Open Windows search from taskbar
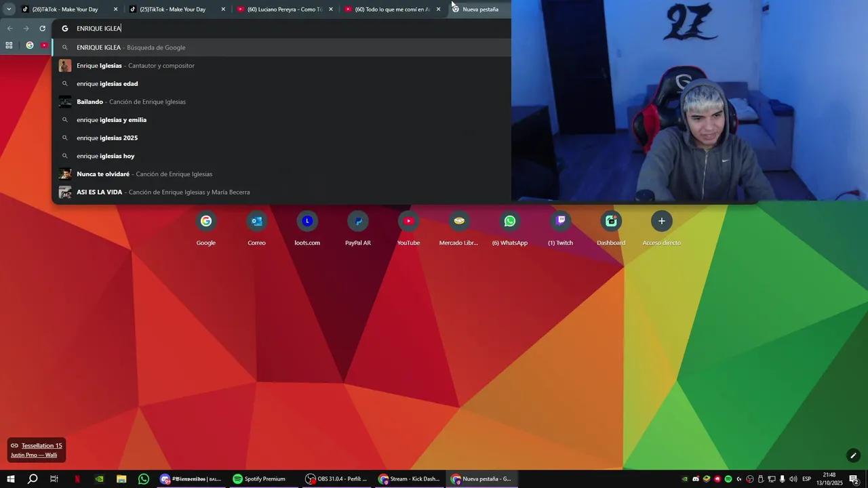 point(33,479)
